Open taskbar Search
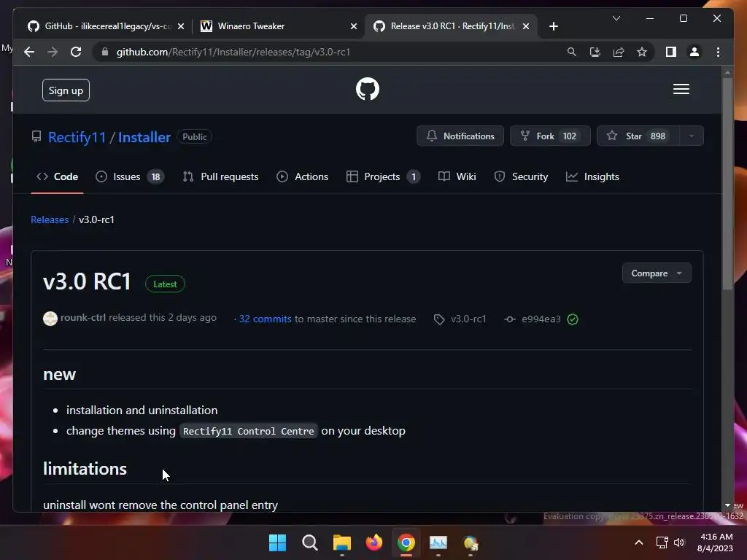The width and height of the screenshot is (747, 560). coord(309,542)
